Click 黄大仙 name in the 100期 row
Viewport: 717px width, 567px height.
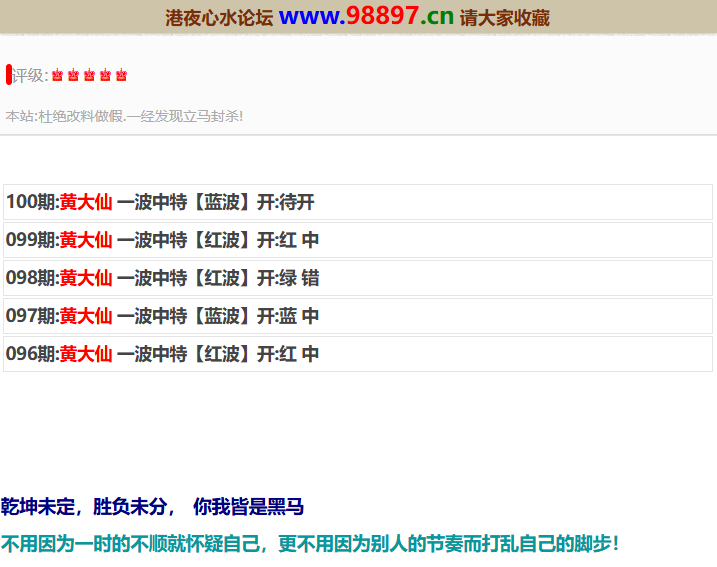pos(85,202)
